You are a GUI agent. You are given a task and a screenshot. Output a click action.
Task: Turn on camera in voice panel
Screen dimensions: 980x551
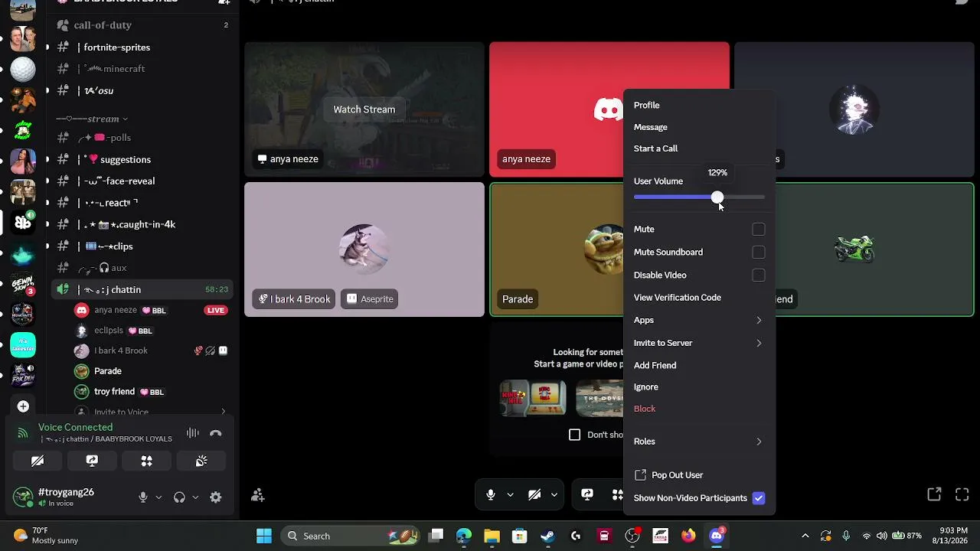click(x=38, y=461)
